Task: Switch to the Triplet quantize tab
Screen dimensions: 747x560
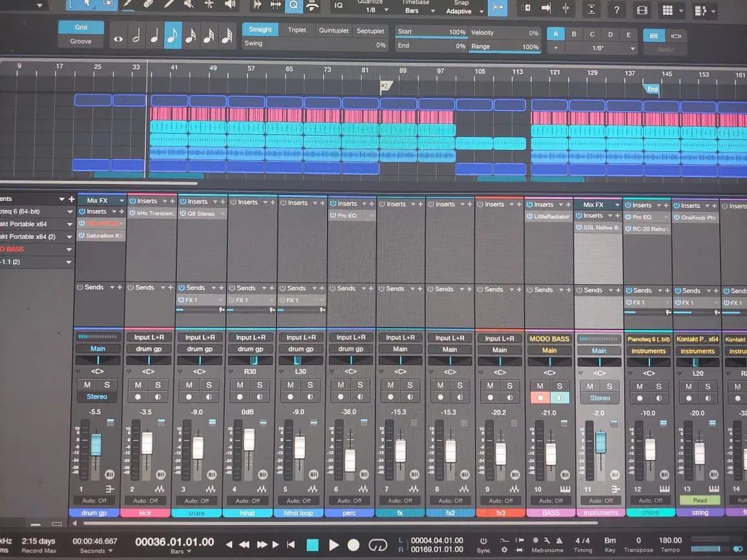Action: (297, 30)
